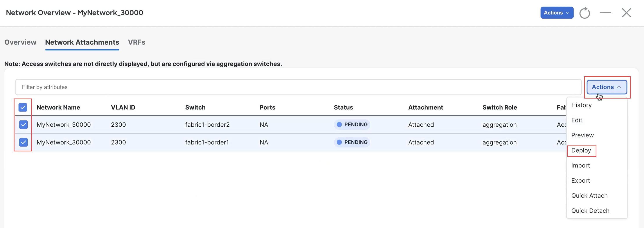Click MyNetwork_30000 name in fabric1-border1 row
This screenshot has height=228, width=644.
pos(63,142)
